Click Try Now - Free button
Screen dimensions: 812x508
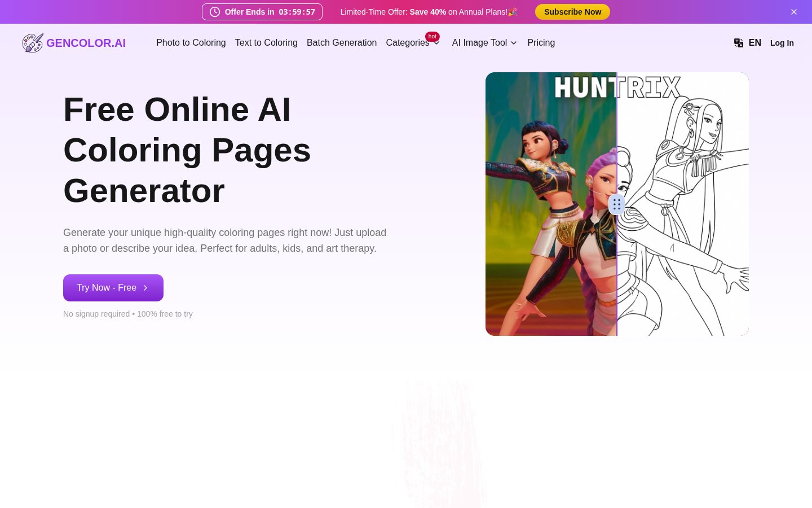coord(113,288)
